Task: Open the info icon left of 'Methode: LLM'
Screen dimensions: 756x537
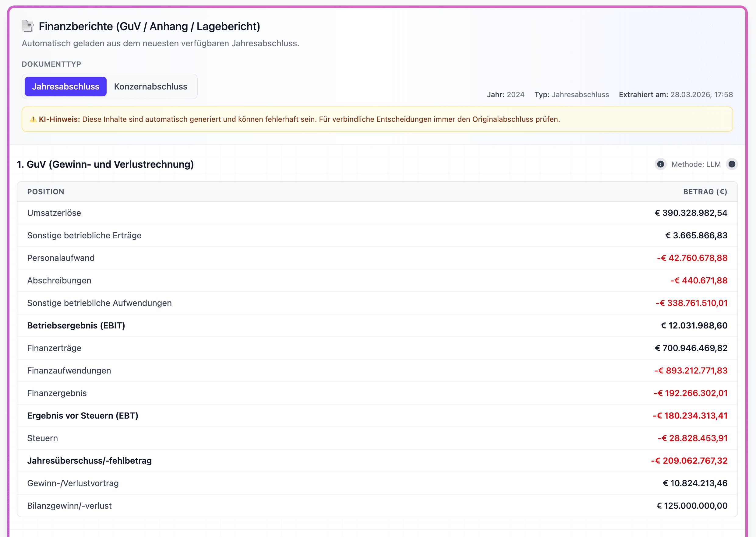Action: [x=661, y=164]
